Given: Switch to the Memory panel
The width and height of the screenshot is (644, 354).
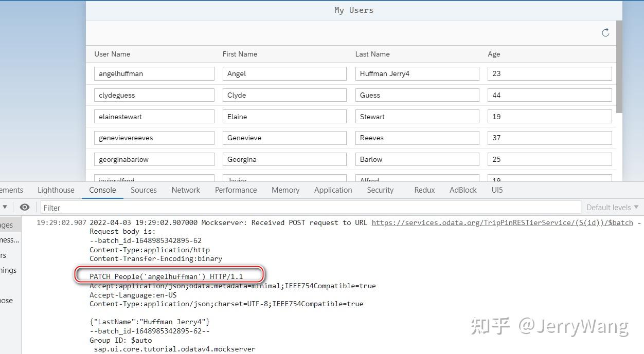Looking at the screenshot, I should pos(285,190).
